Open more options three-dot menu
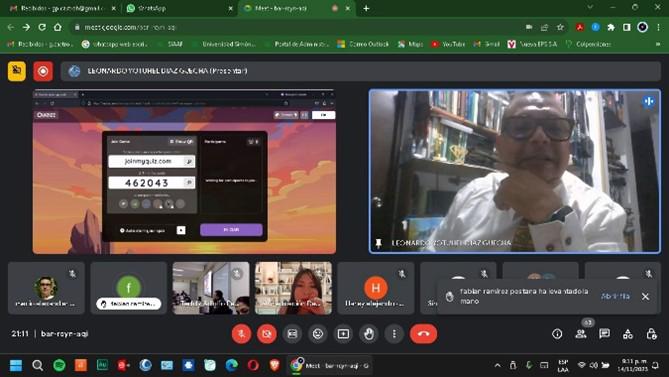This screenshot has width=669, height=377. tap(394, 334)
